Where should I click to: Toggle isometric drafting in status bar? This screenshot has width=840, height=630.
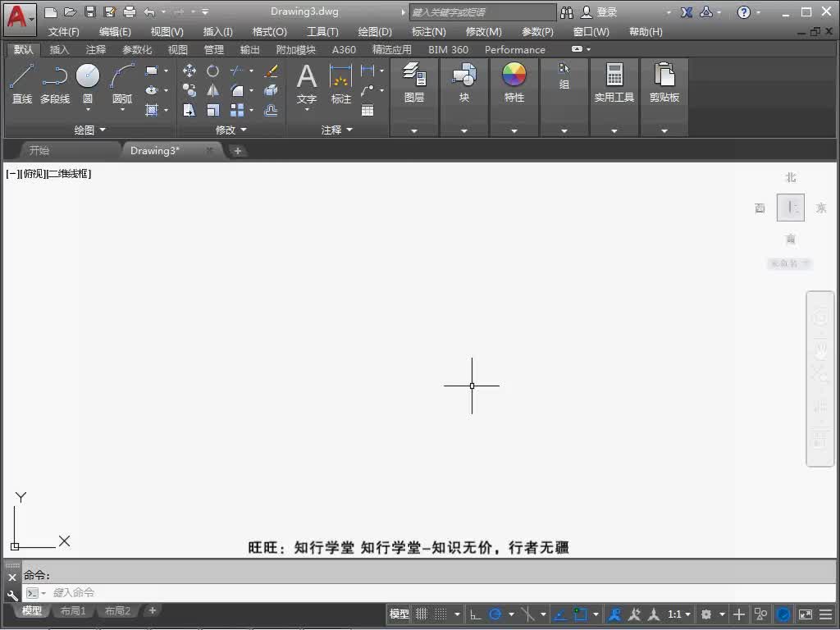click(x=527, y=614)
